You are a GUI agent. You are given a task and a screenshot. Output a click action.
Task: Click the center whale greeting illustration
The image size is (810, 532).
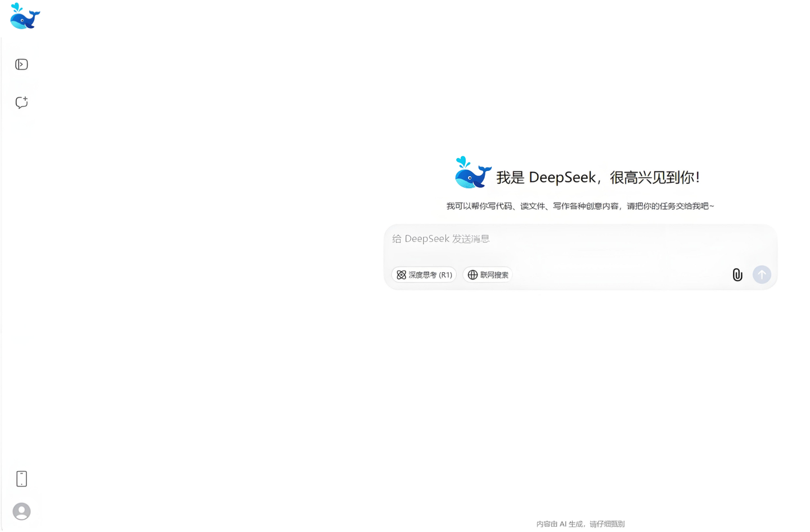click(471, 172)
